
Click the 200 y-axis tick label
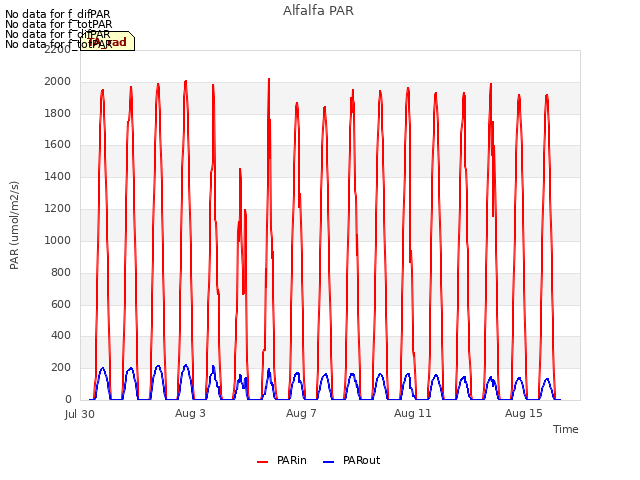(61, 368)
